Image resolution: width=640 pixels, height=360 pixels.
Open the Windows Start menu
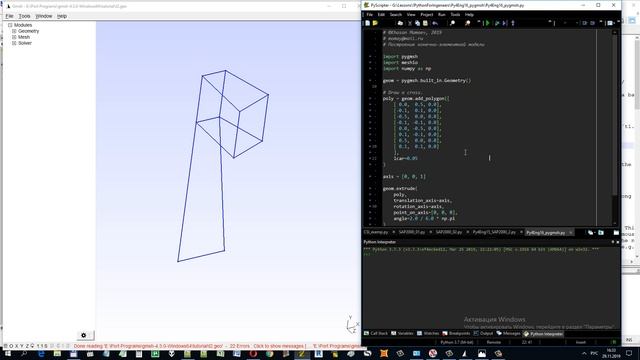coord(7,353)
